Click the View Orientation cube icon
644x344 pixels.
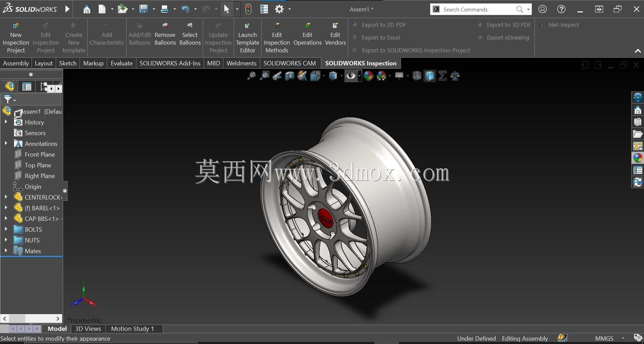point(315,76)
